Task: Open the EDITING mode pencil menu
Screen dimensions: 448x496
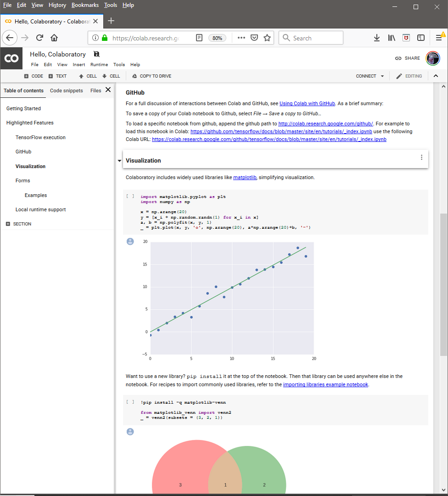Action: pos(409,76)
